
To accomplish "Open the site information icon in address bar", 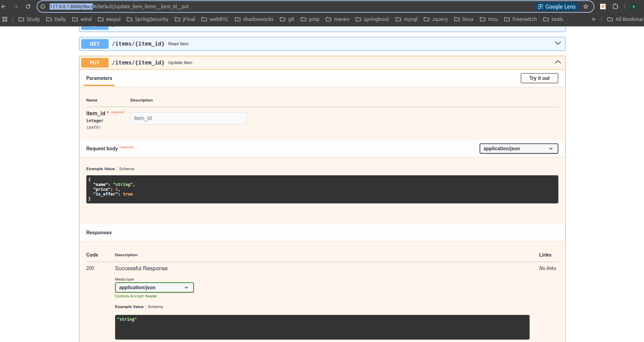I will click(x=43, y=7).
